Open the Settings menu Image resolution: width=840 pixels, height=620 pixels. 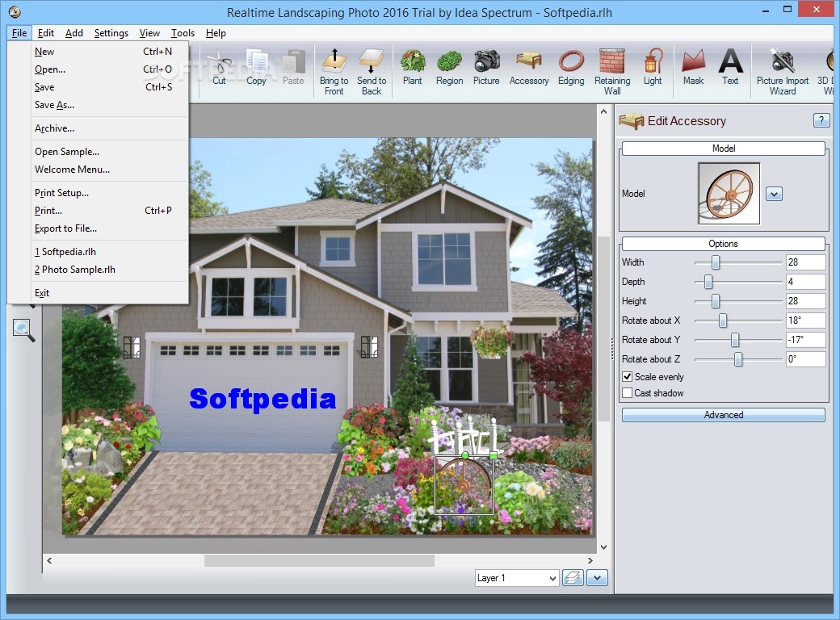[x=111, y=32]
